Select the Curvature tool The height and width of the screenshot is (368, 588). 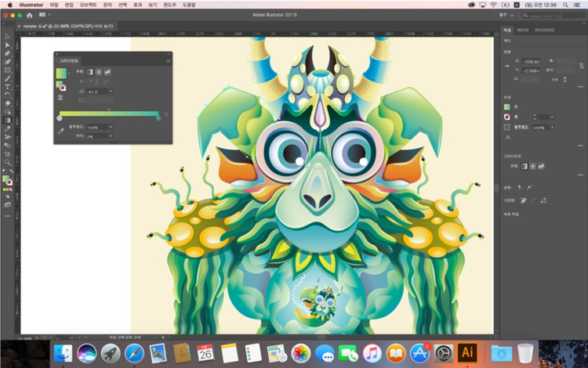pyautogui.click(x=8, y=61)
